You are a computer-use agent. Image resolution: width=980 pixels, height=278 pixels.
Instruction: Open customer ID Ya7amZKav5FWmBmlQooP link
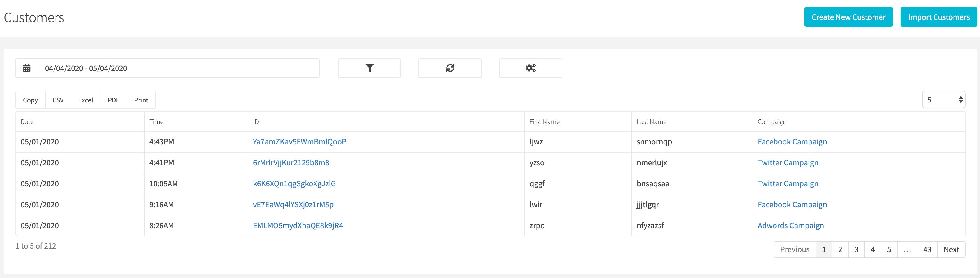pos(299,142)
